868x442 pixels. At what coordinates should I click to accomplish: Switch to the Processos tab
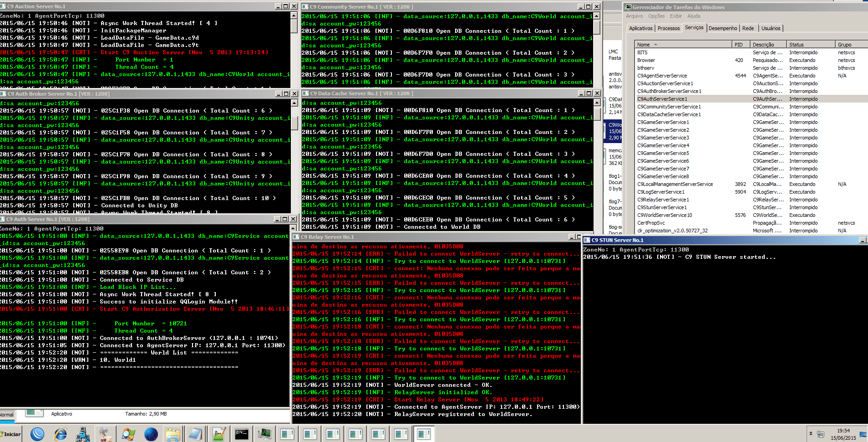tap(669, 28)
